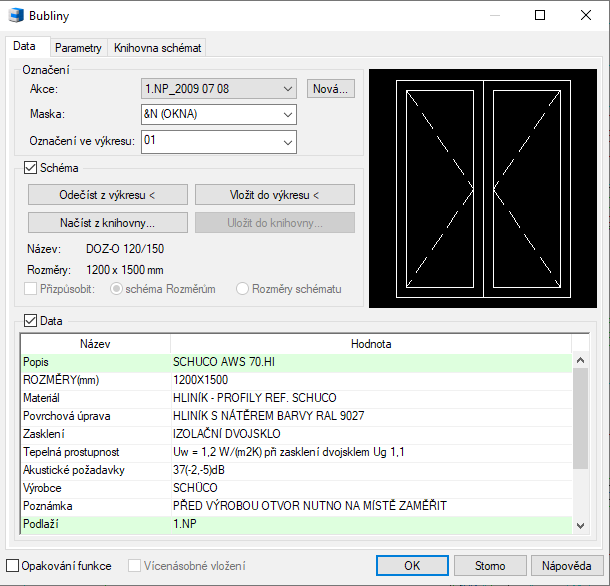Expand Označení ve výkresu dropdown

(287, 142)
